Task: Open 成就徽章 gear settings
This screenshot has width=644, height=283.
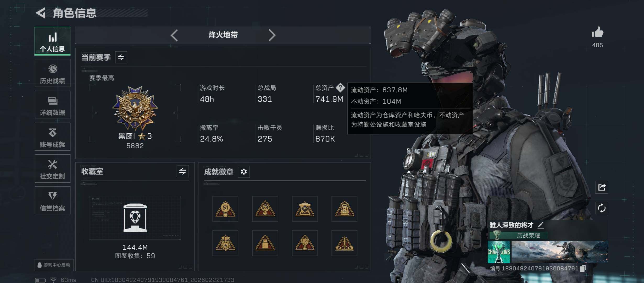Action: (x=244, y=172)
